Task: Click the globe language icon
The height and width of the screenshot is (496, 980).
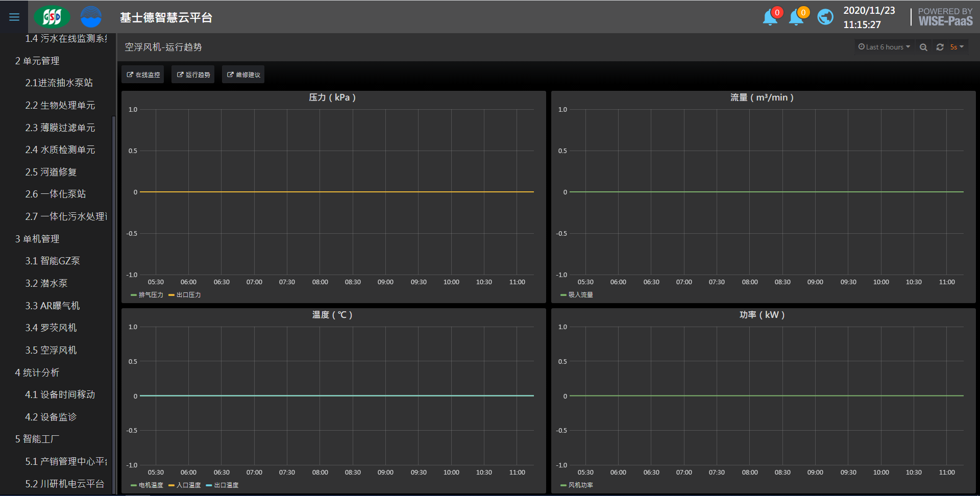Action: 825,17
